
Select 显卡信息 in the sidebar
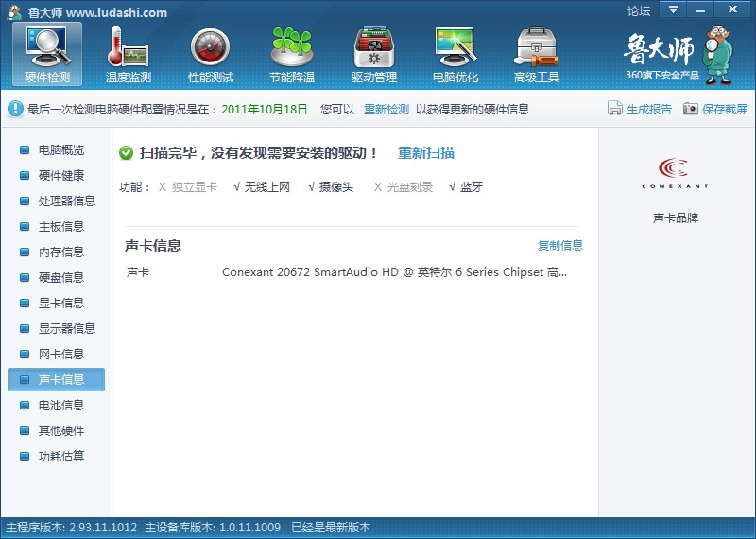[61, 304]
